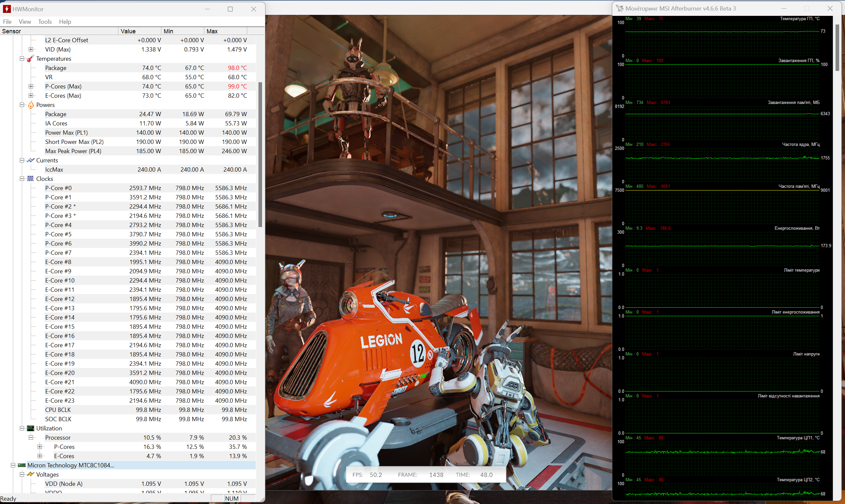845x504 pixels.
Task: Click the Micron Technology memory module icon
Action: click(22, 465)
